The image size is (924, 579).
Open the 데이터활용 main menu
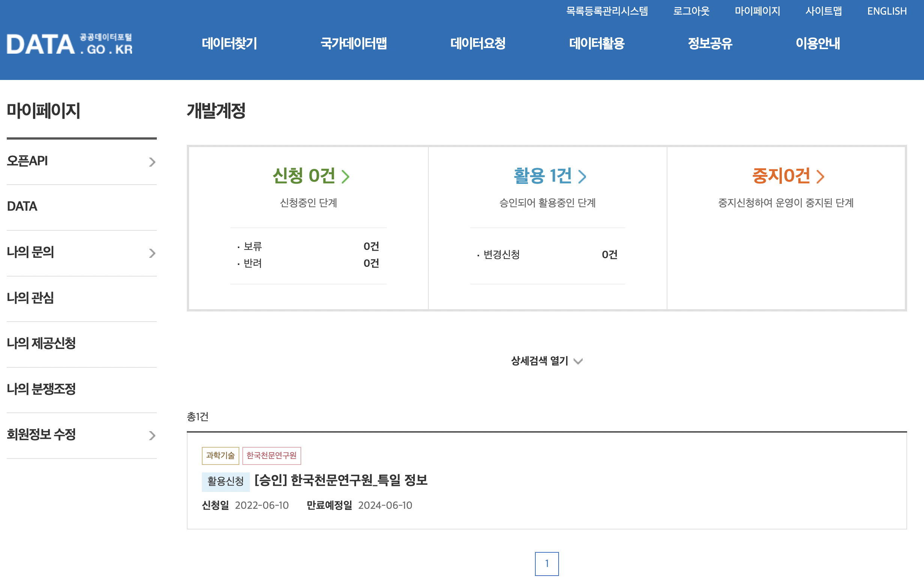point(596,43)
